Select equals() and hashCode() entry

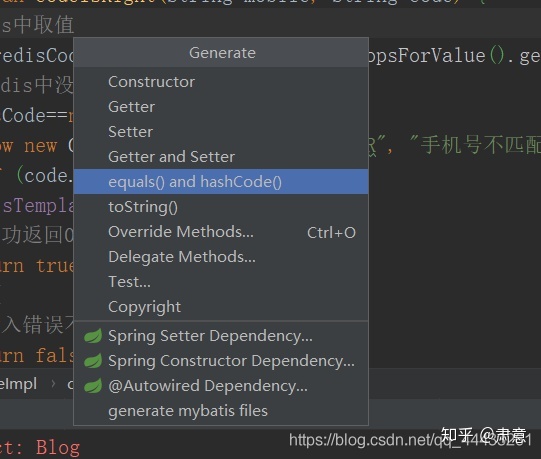coord(221,182)
